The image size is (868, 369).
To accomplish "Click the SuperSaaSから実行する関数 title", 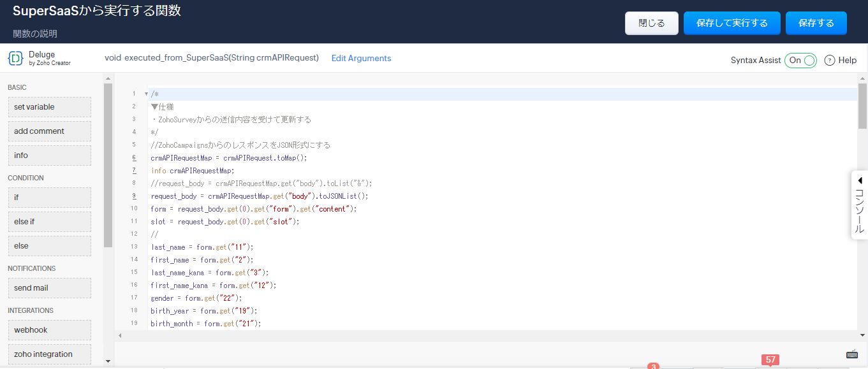I will point(97,10).
